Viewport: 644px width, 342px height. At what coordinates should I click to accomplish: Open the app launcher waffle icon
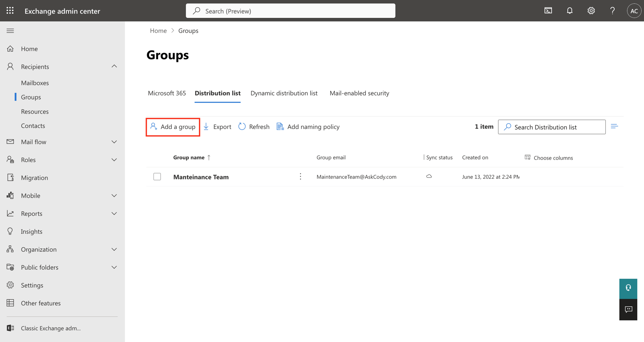10,10
